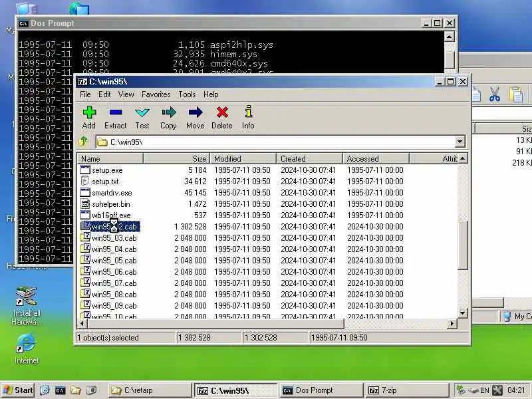Switch to C:\retarp taskbar button

[x=150, y=390]
